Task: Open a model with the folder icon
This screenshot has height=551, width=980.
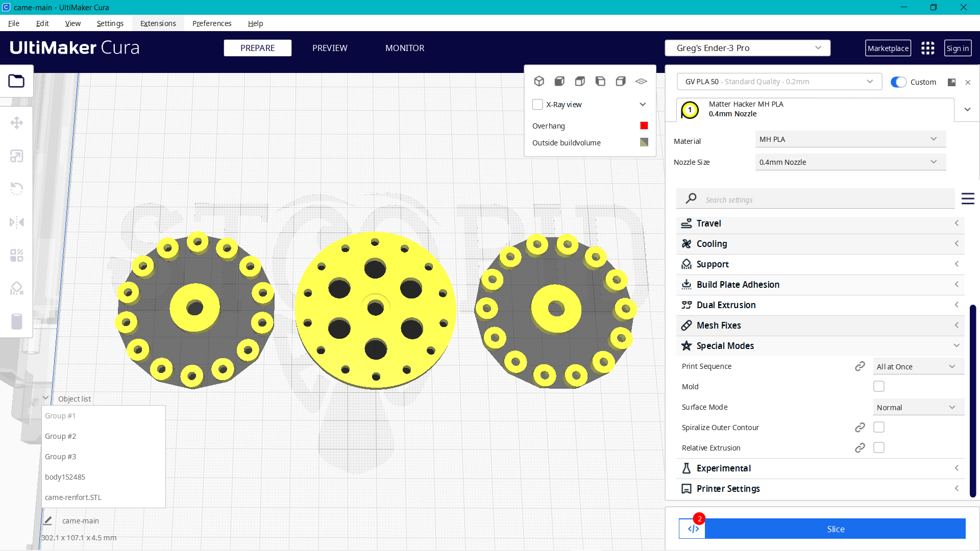Action: (x=17, y=81)
